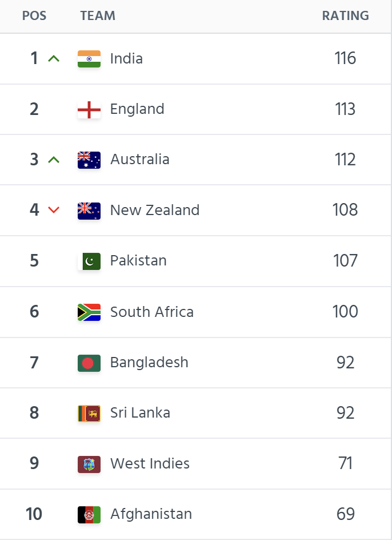This screenshot has width=392, height=540.
Task: Select India's rating value 116
Action: 346,58
